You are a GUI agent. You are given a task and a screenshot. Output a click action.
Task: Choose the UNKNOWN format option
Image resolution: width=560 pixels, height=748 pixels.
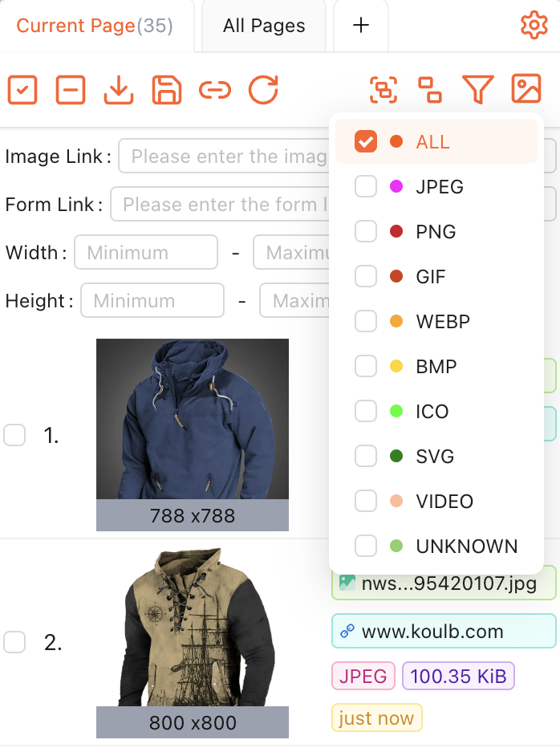pos(436,546)
